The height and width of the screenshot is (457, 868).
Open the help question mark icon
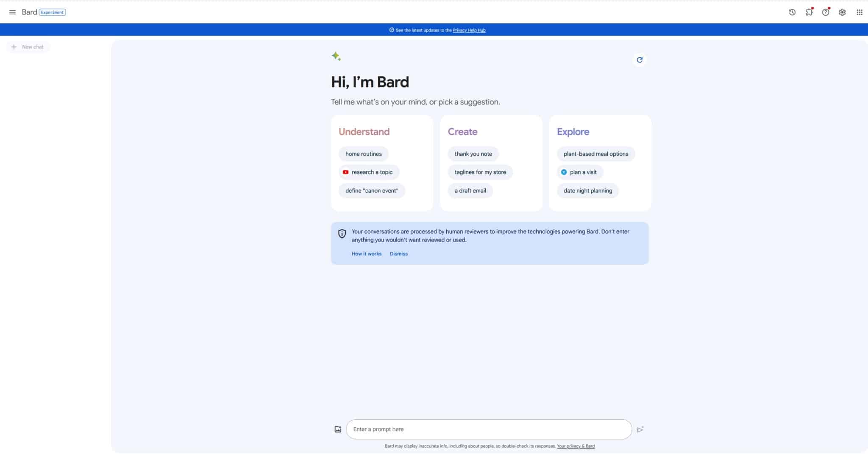[826, 12]
